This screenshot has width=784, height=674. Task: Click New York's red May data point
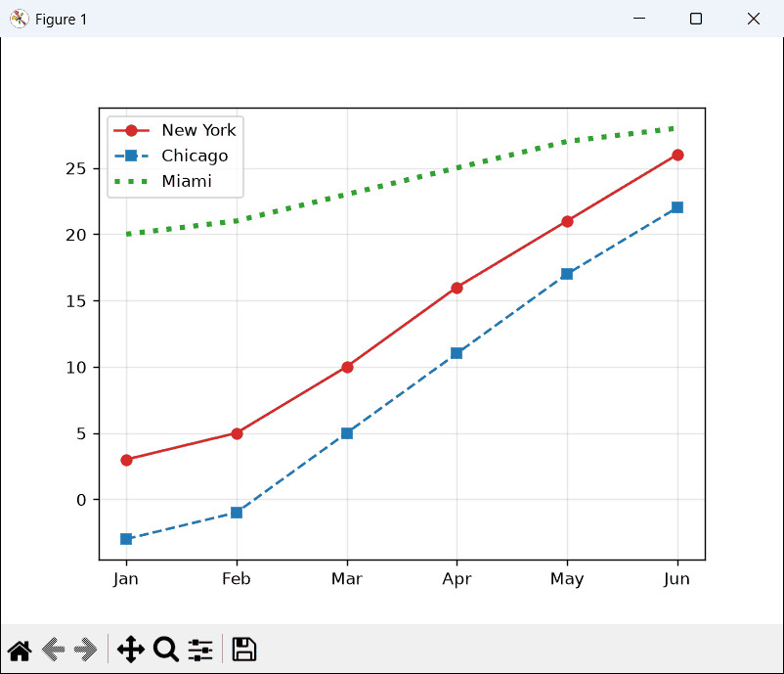[x=567, y=221]
